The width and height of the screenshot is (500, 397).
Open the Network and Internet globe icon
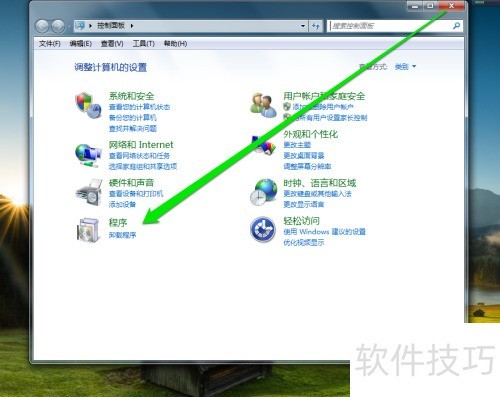[88, 155]
